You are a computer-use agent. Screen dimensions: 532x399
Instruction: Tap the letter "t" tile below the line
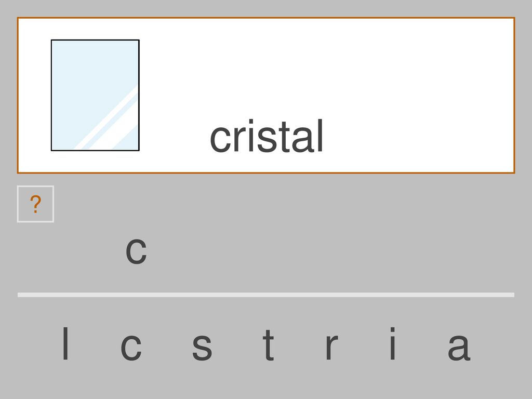(268, 345)
